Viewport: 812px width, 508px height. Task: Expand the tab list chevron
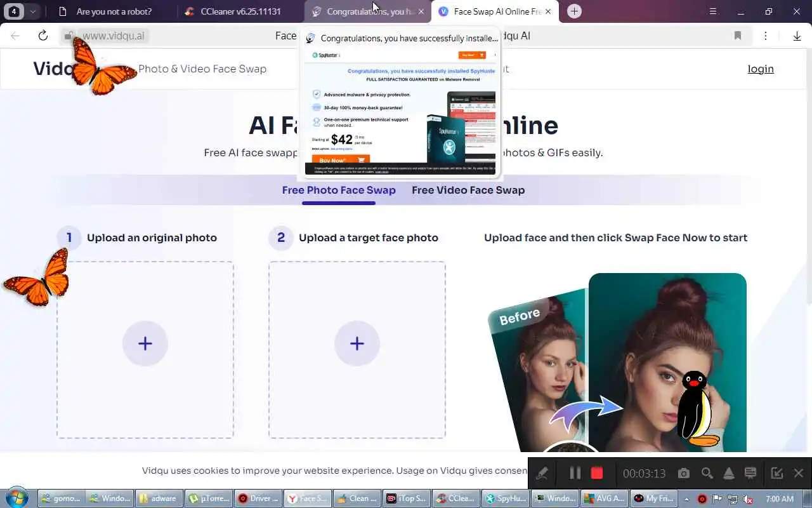pos(32,11)
